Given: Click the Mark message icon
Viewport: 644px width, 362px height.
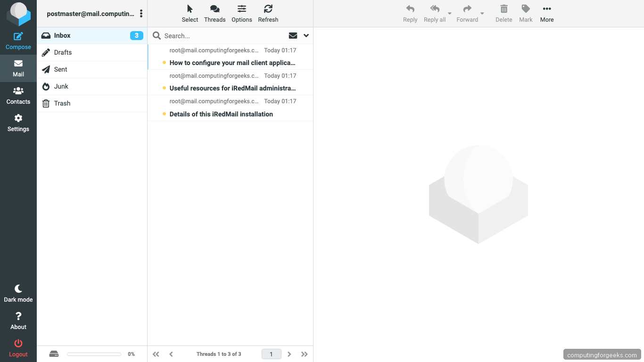Looking at the screenshot, I should pyautogui.click(x=525, y=13).
